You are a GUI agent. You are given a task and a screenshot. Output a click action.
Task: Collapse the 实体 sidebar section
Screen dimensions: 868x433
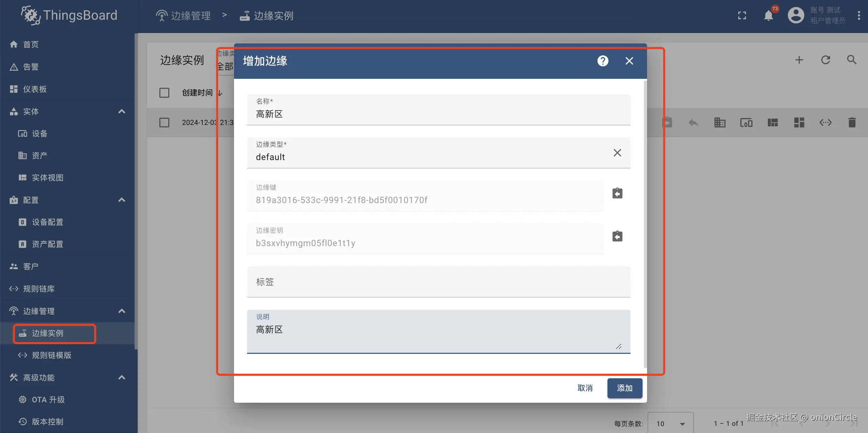pyautogui.click(x=121, y=112)
